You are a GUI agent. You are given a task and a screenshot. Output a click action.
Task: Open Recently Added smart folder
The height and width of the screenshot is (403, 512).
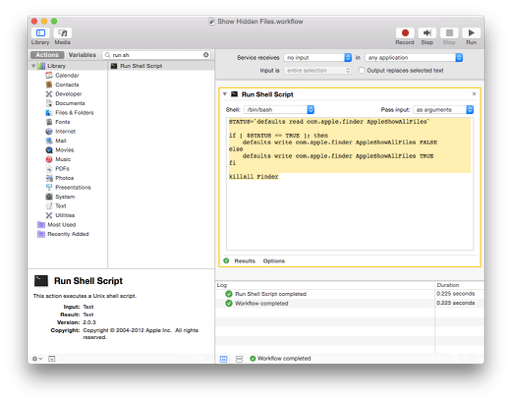coord(68,234)
